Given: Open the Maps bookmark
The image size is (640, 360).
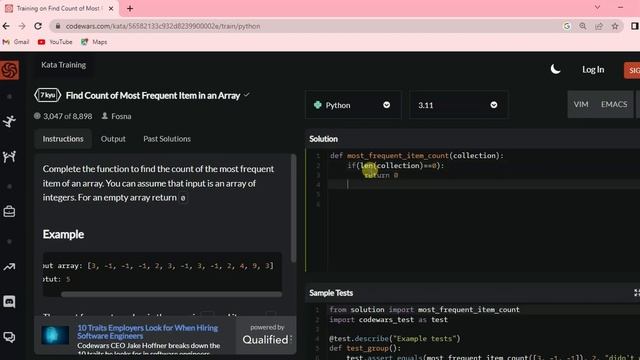Looking at the screenshot, I should 94,42.
